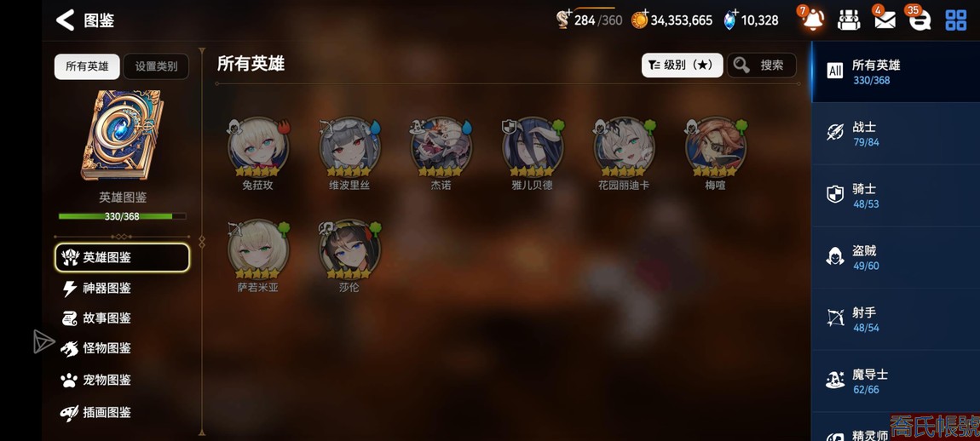980x441 pixels.
Task: Open the notification bell icon
Action: [x=812, y=20]
